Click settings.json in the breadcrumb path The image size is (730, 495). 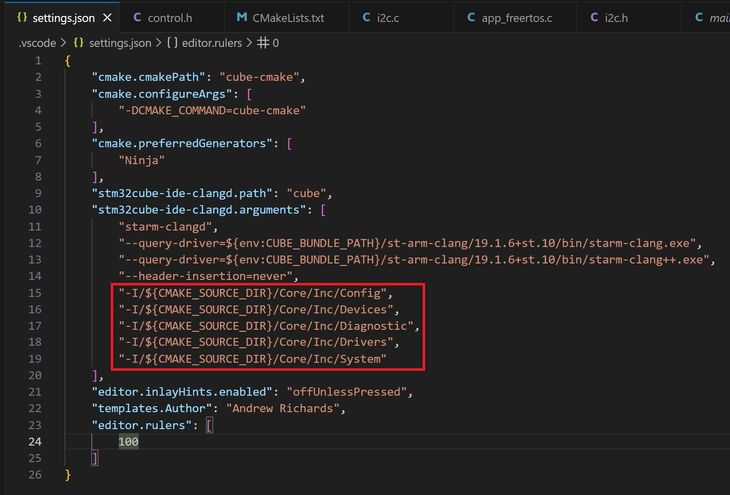tap(120, 43)
